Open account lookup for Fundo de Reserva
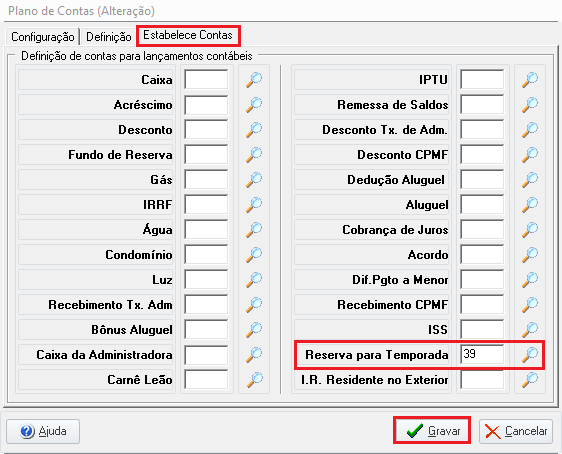The image size is (562, 454). coord(254,154)
